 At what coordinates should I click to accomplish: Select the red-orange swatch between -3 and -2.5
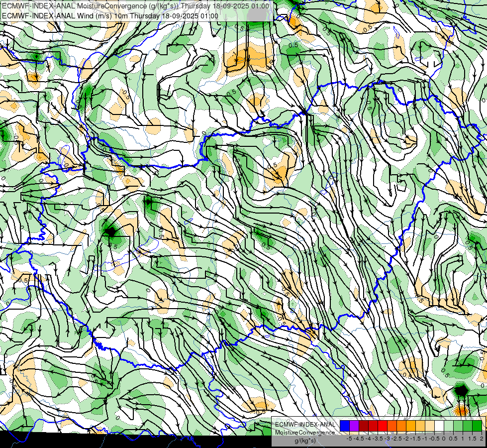tap(392, 426)
